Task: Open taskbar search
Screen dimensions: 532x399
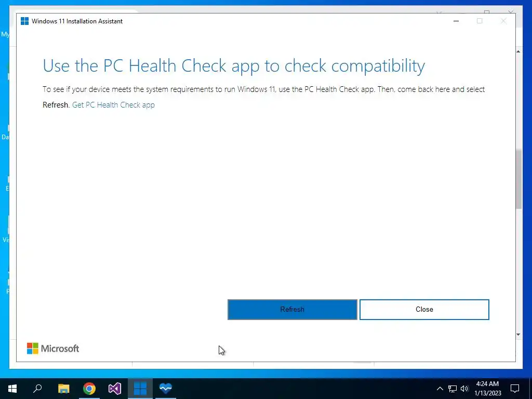Action: click(37, 389)
